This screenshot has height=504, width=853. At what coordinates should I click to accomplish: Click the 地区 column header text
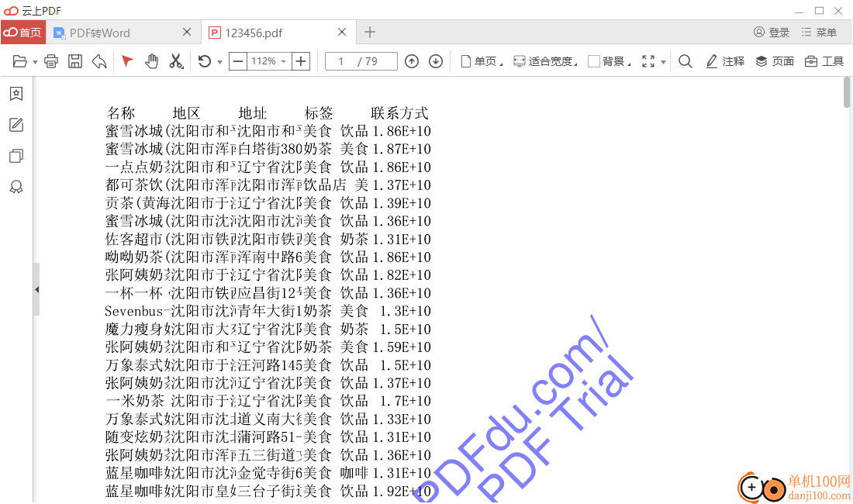point(187,113)
